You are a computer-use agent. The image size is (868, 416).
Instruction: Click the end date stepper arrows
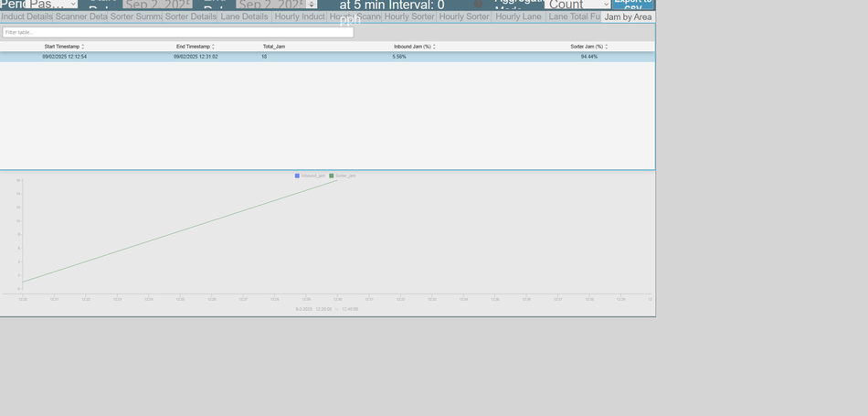coord(312,5)
